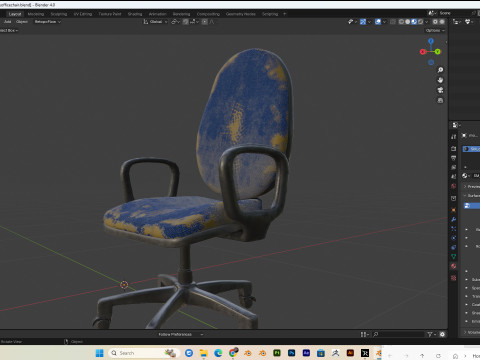This screenshot has width=480, height=360.
Task: Add a new workspace with plus button
Action: 284,14
